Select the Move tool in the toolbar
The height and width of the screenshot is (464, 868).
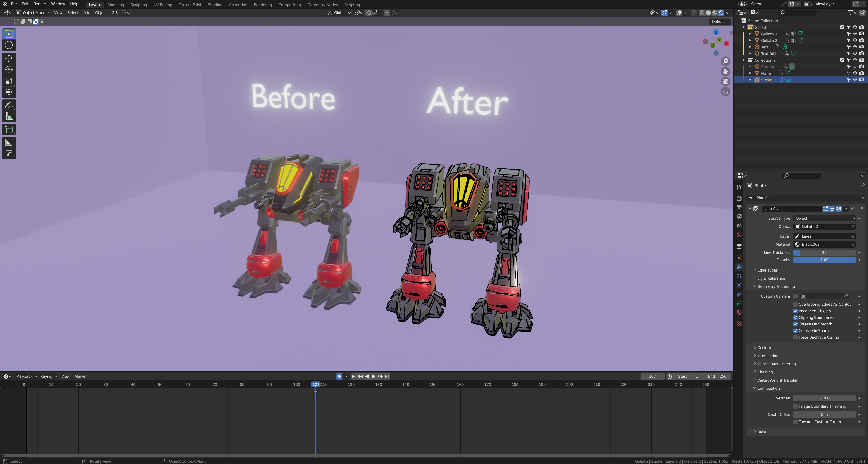9,58
